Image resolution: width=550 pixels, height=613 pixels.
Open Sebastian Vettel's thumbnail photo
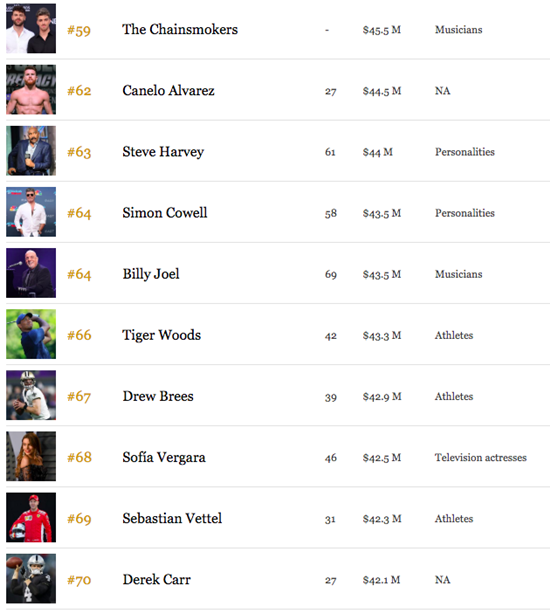click(x=31, y=517)
